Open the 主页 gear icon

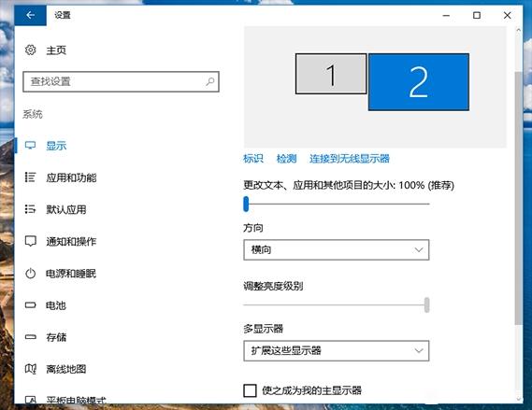[31, 50]
